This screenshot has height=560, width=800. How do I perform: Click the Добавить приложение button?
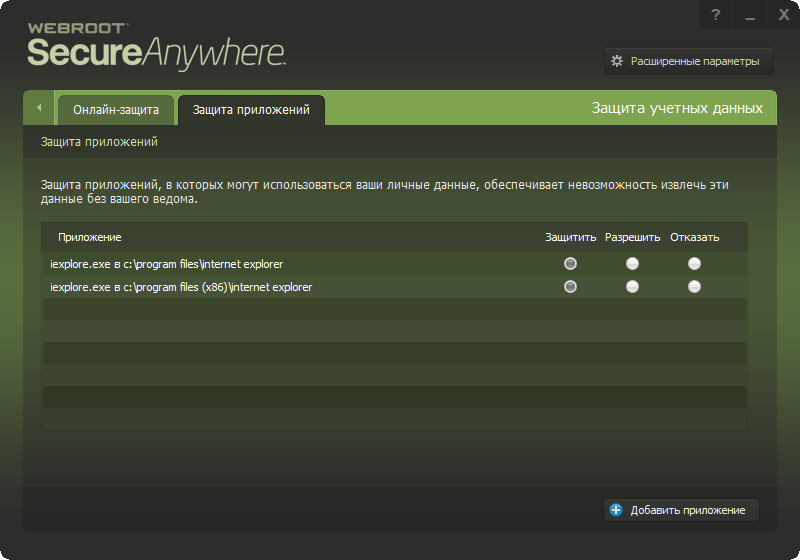681,510
